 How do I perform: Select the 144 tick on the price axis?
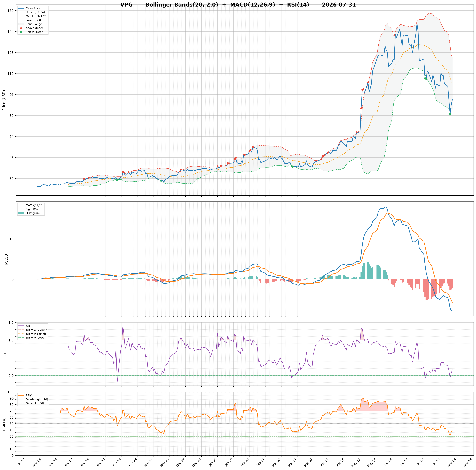(x=11, y=32)
